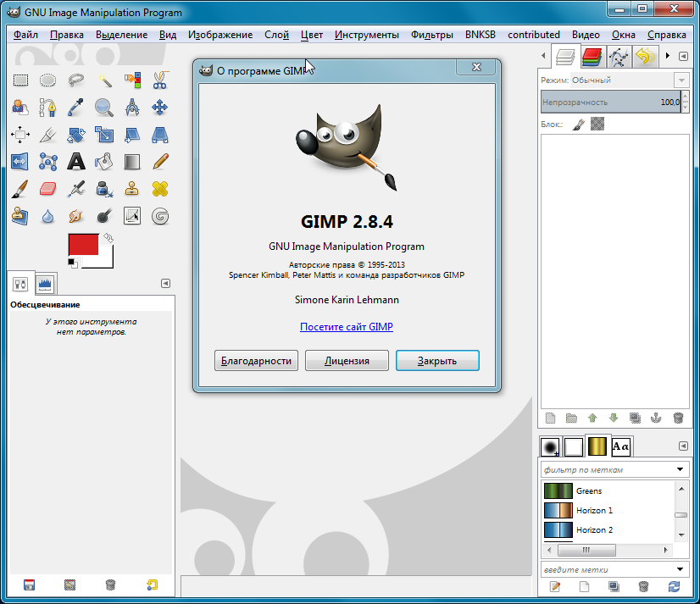
Task: Switch to the Paths tab
Action: [619, 57]
